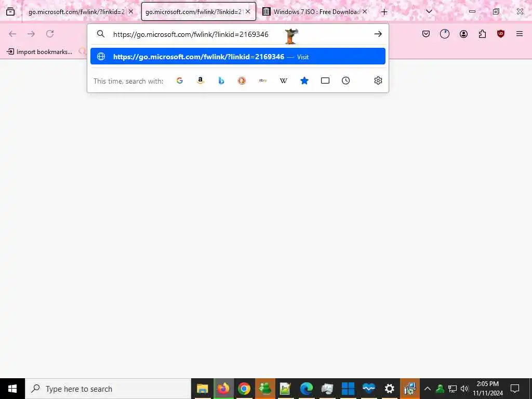Viewport: 532px width, 399px height.
Task: Open network icon in system tray
Action: [453, 389]
